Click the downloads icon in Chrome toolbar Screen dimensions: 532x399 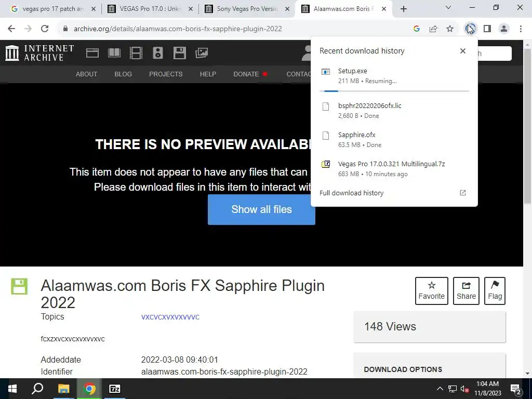click(x=470, y=29)
